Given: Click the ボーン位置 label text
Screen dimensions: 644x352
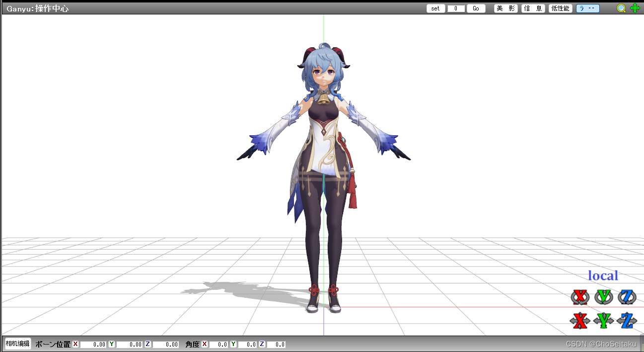Looking at the screenshot, I should pos(53,344).
